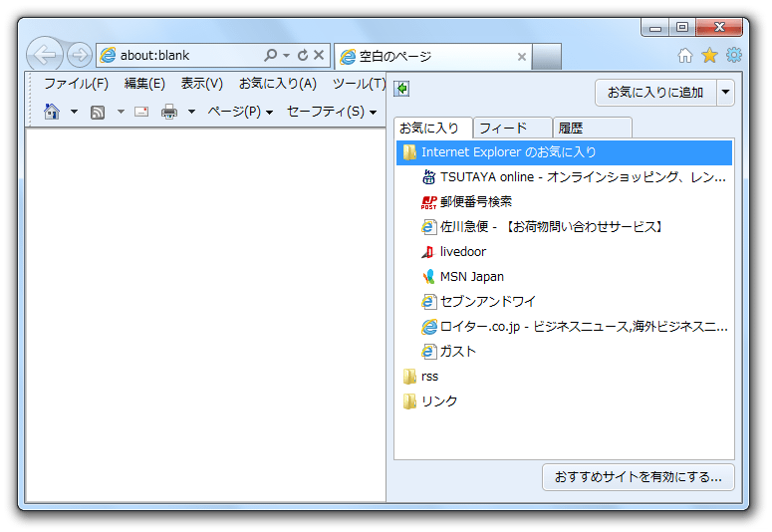
Task: Click the search magnifier in address bar
Action: 270,55
